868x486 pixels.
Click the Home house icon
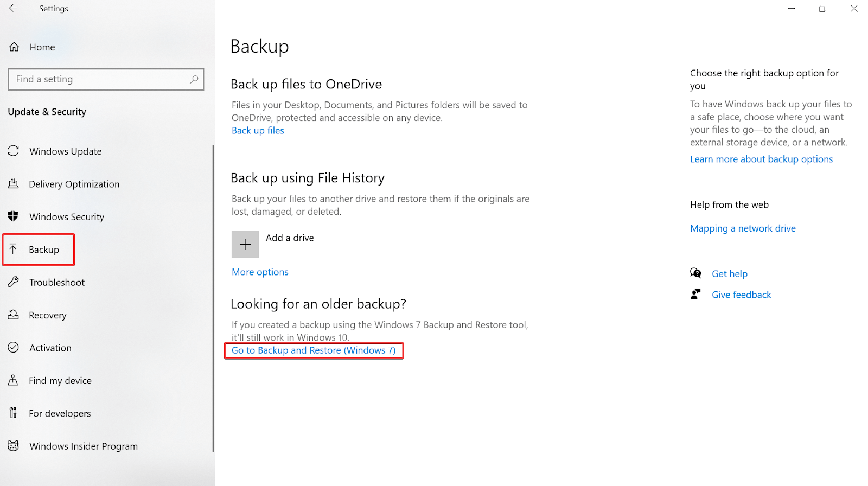(14, 47)
